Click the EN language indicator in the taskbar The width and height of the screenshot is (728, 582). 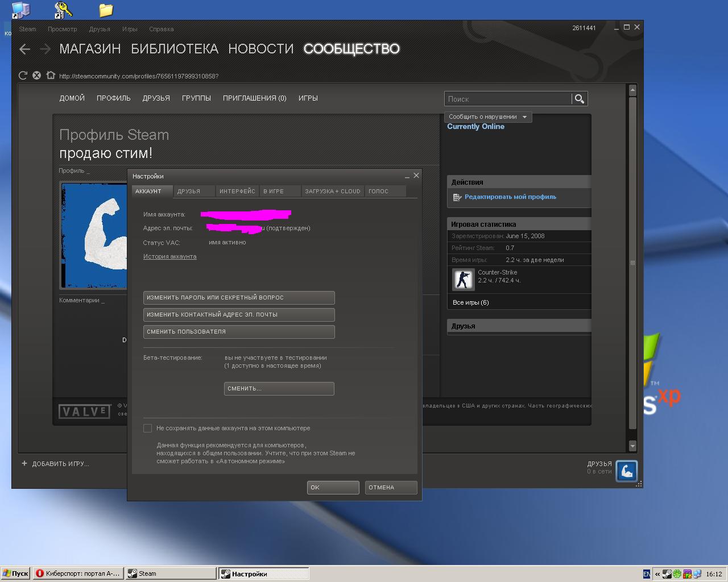click(x=647, y=574)
